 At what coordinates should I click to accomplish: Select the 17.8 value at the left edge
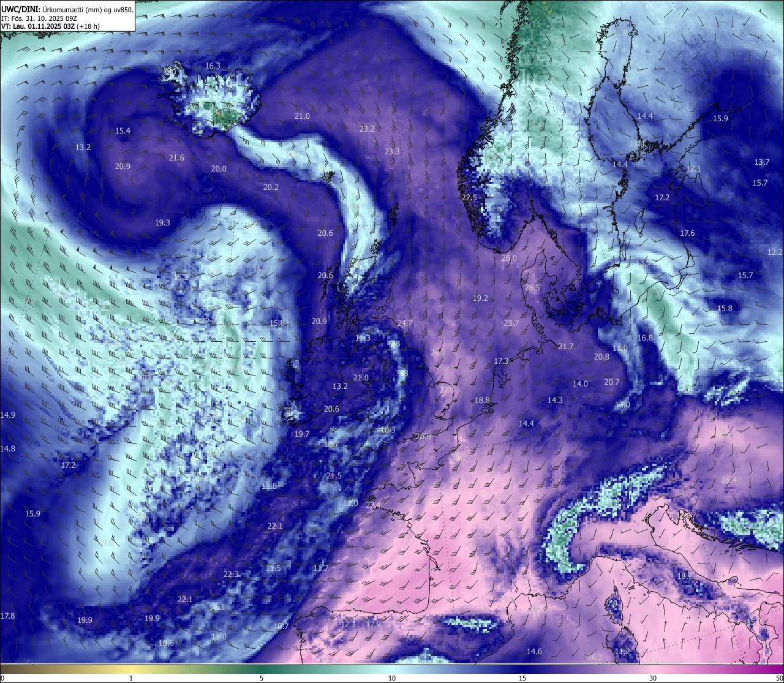[x=7, y=616]
